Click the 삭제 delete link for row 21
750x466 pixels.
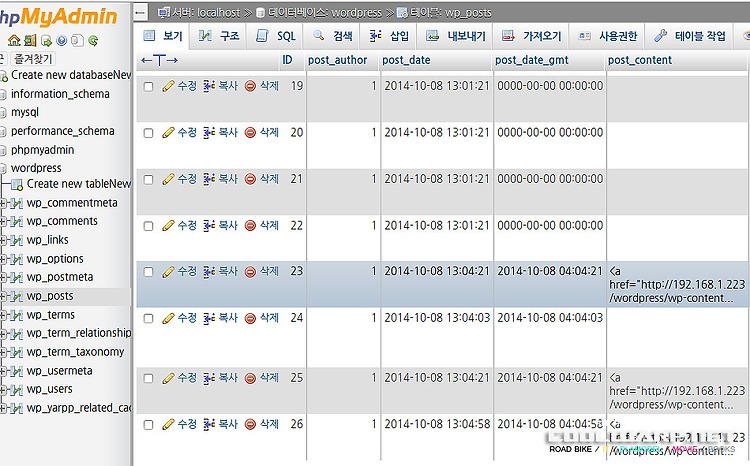(x=269, y=179)
